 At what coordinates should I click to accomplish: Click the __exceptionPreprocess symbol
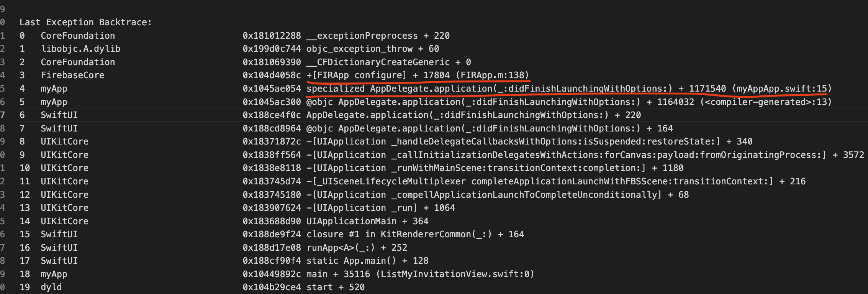(x=362, y=36)
